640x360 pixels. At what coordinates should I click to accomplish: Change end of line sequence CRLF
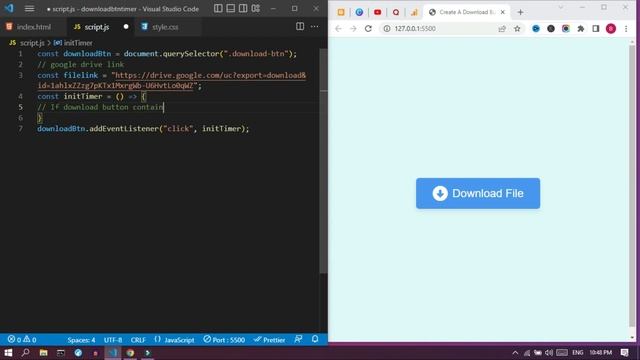(x=138, y=340)
